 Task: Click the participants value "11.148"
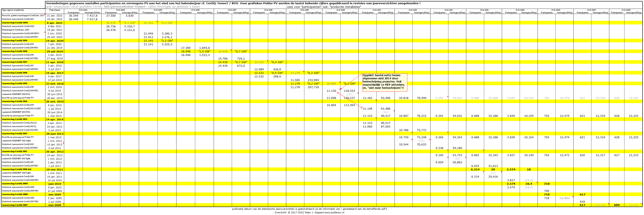click(x=367, y=109)
